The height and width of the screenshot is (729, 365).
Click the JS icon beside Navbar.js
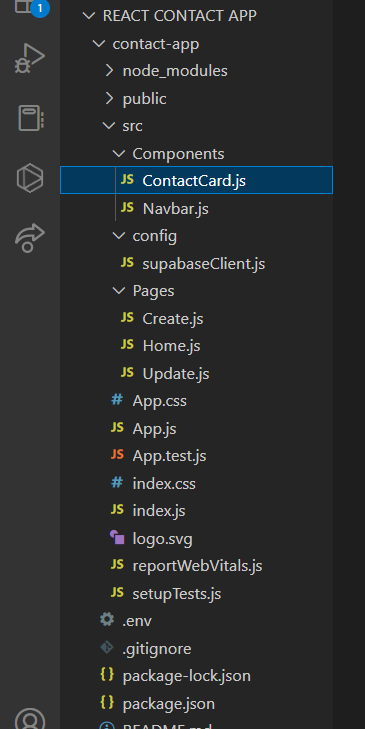pyautogui.click(x=127, y=208)
